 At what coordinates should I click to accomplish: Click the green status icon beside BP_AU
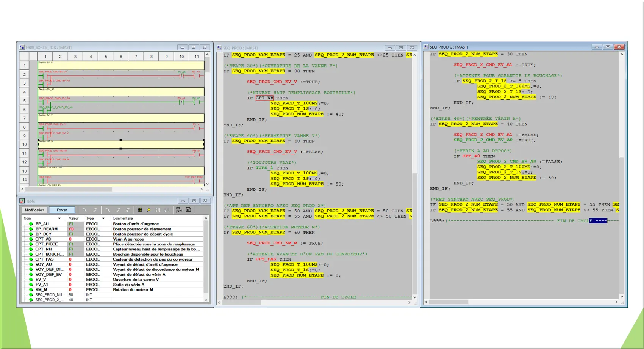(31, 224)
